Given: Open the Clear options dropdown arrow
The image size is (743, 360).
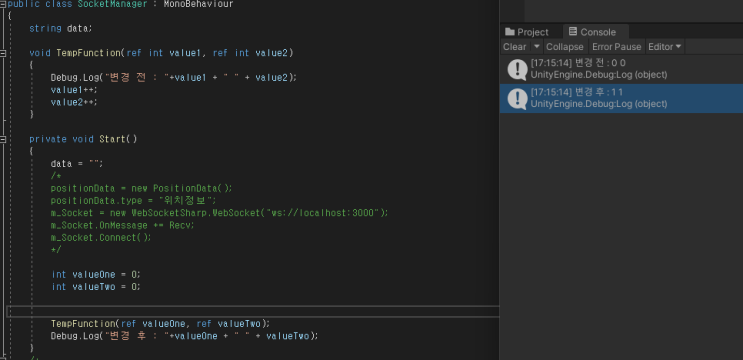Looking at the screenshot, I should [536, 46].
